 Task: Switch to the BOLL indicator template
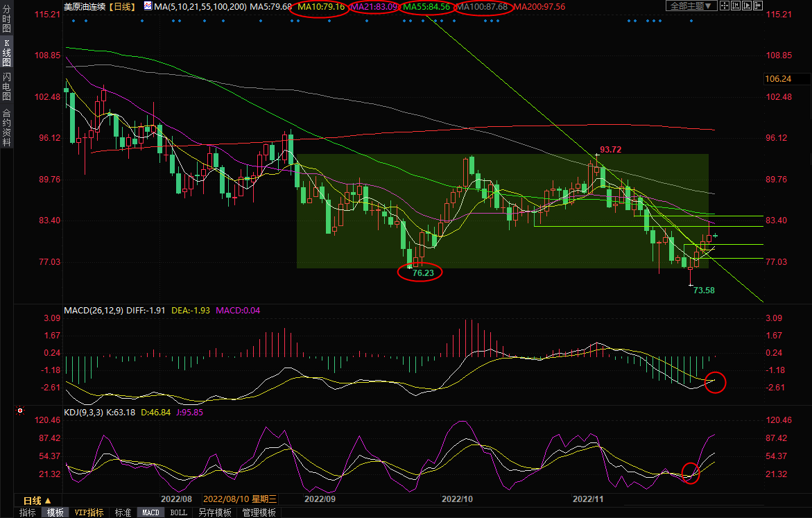coord(178,512)
